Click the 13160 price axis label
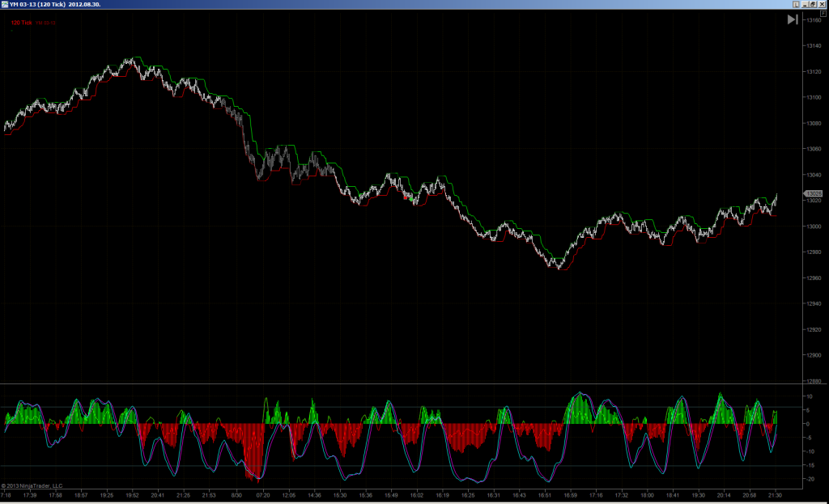This screenshot has width=829, height=504. click(814, 20)
